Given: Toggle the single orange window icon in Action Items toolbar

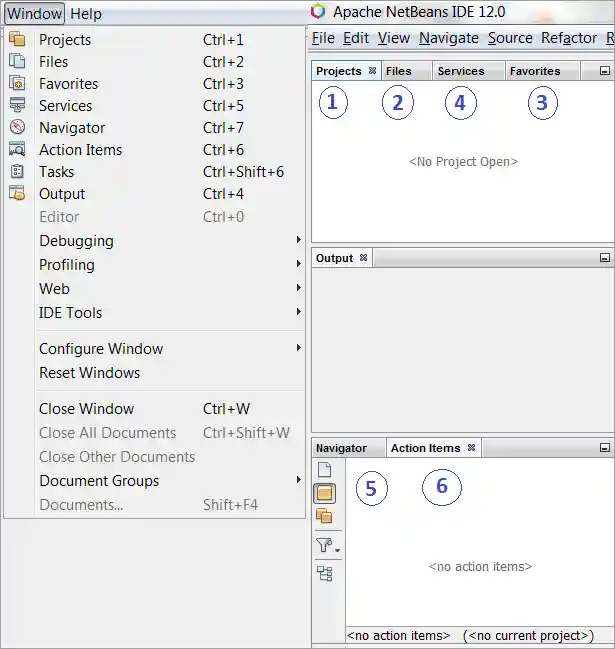Looking at the screenshot, I should pos(324,493).
